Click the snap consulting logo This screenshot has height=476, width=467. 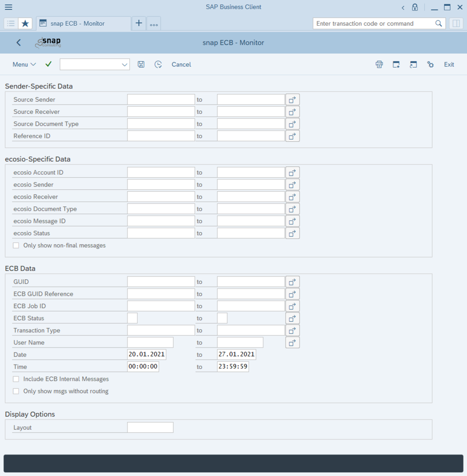(48, 42)
